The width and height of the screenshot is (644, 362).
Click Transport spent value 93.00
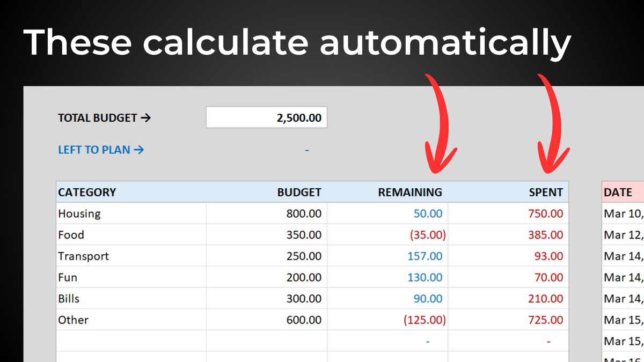(549, 256)
